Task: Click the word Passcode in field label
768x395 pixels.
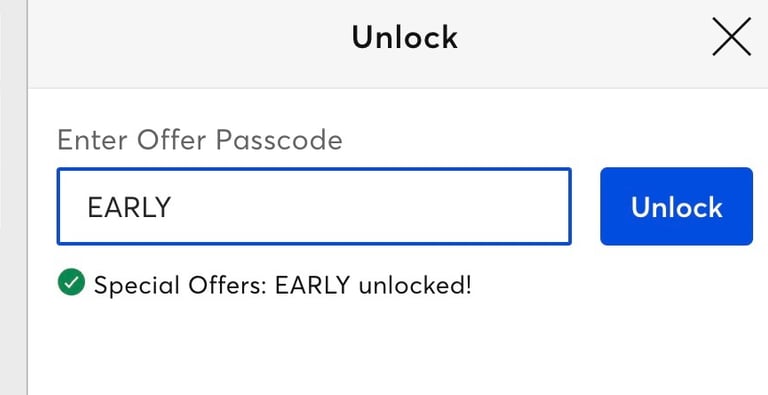Action: pyautogui.click(x=279, y=141)
